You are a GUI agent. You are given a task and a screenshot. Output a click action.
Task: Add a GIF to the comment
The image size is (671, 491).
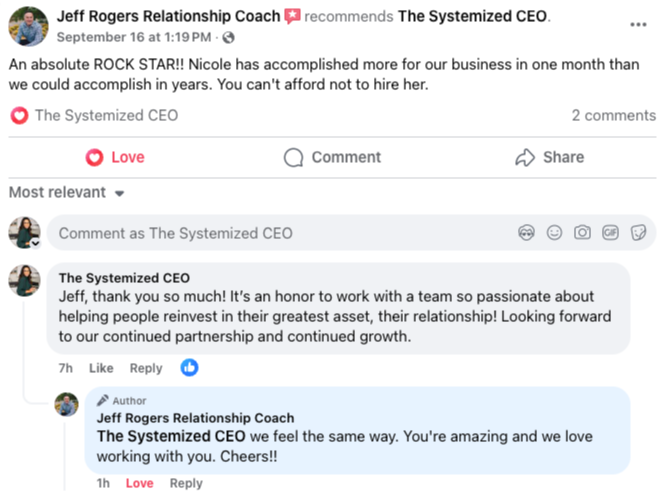(610, 233)
